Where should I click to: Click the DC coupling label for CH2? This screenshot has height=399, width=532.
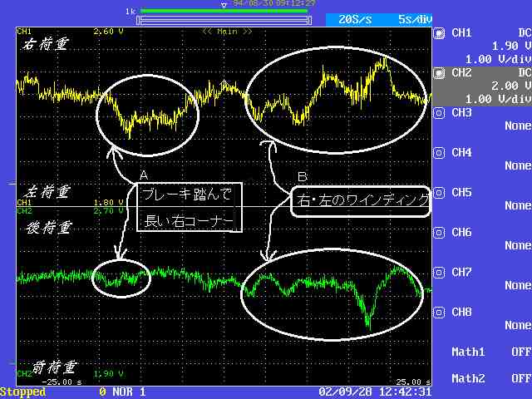525,73
